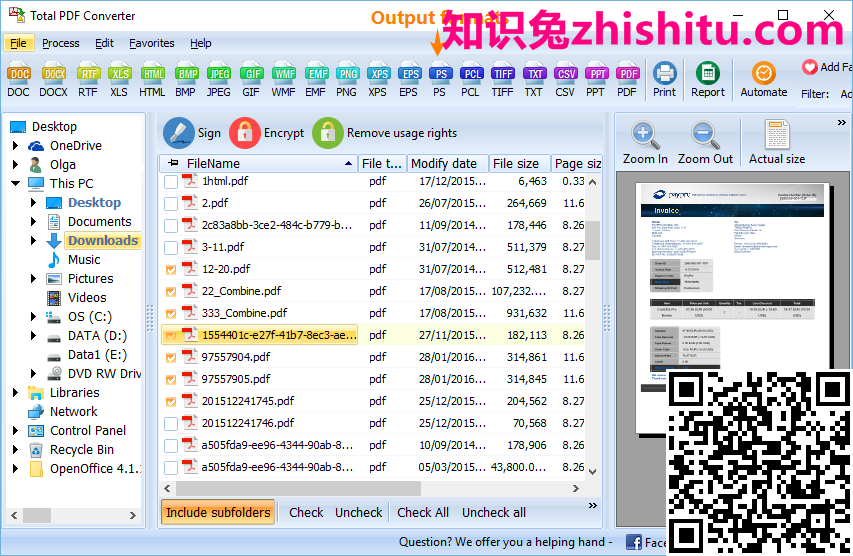853x556 pixels.
Task: Check the box for 201512241746.pdf
Action: pyautogui.click(x=171, y=423)
